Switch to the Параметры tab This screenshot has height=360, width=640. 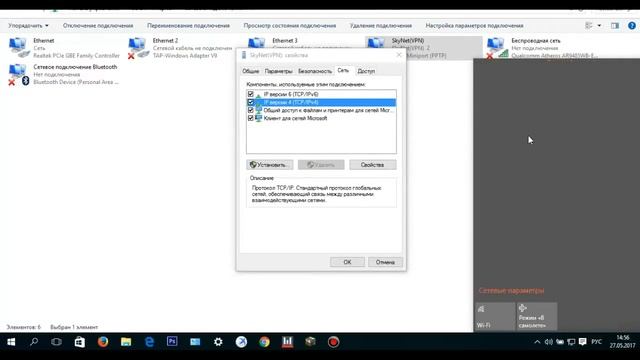click(x=278, y=71)
